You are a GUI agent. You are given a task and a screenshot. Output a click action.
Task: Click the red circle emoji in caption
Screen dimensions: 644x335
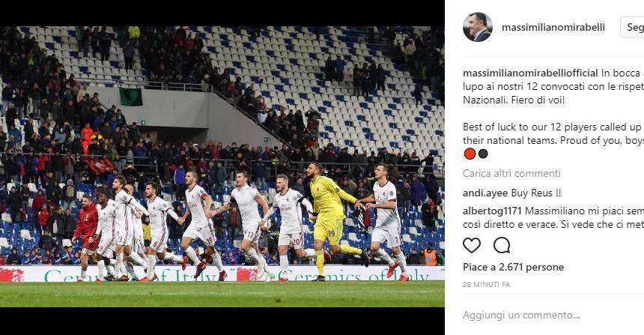coord(470,154)
